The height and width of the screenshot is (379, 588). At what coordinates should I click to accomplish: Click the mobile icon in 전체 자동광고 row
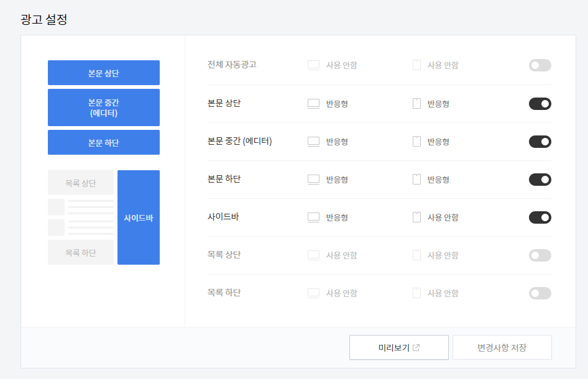tap(416, 65)
